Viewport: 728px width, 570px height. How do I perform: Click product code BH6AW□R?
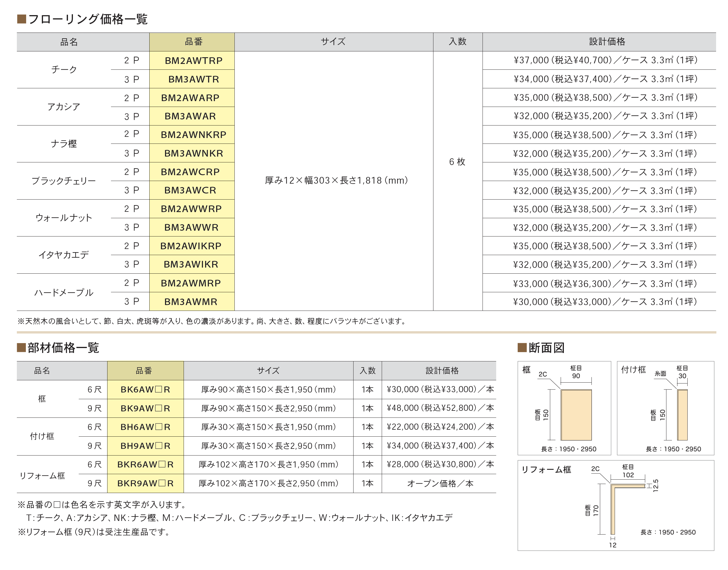point(145,427)
